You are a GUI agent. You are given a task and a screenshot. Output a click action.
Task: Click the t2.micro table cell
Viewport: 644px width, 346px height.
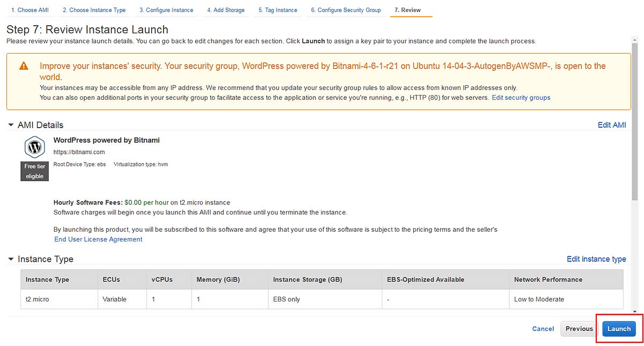(59, 299)
